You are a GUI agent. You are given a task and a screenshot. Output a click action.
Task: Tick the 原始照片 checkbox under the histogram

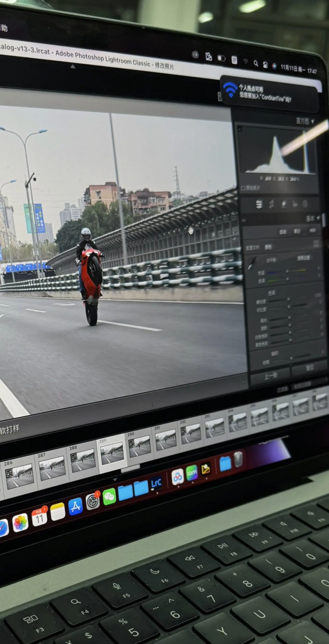243,188
